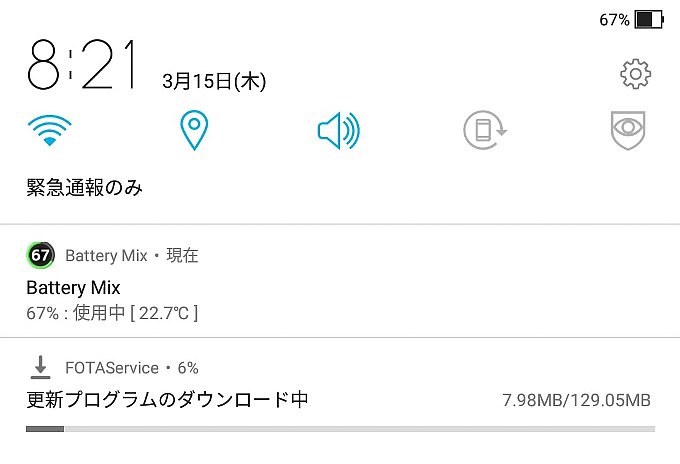
Task: Tap the 67% battery percentage text
Action: pos(614,20)
